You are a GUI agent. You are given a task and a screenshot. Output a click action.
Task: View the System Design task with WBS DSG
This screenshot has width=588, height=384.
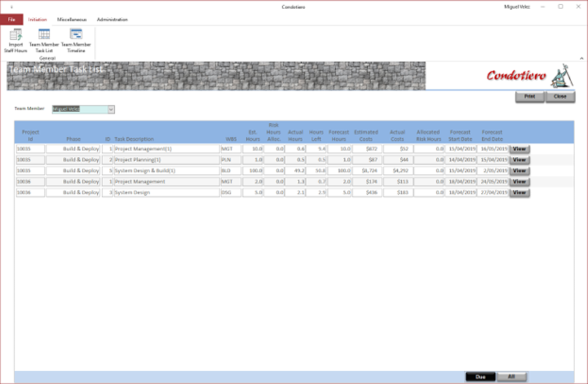click(x=519, y=192)
